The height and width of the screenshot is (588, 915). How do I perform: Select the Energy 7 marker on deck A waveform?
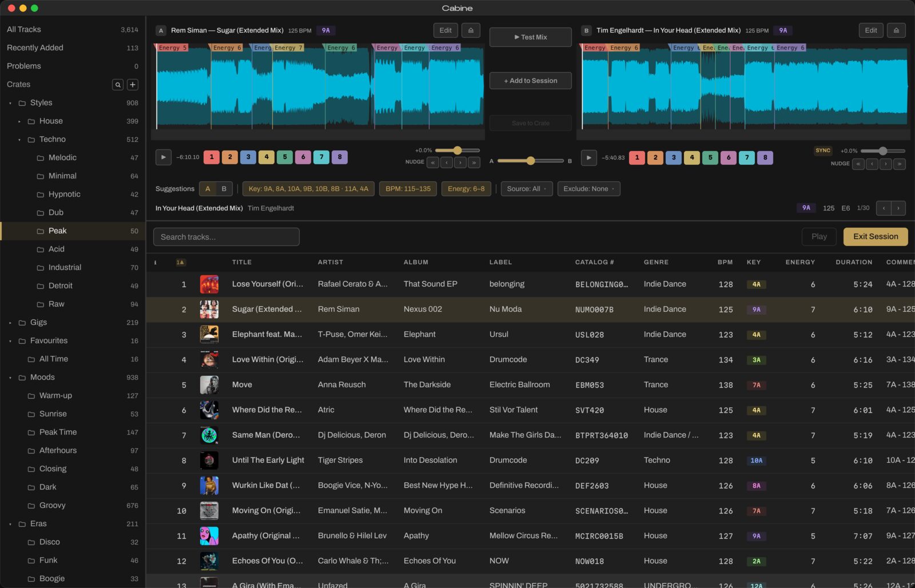point(288,48)
